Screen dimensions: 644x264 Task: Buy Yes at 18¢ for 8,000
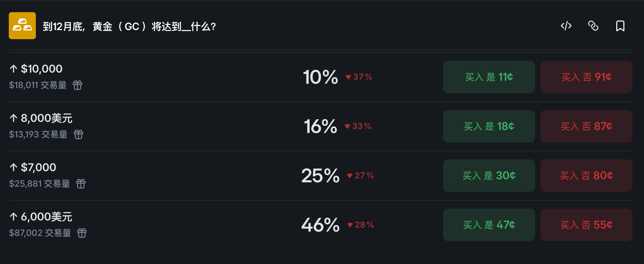click(489, 126)
